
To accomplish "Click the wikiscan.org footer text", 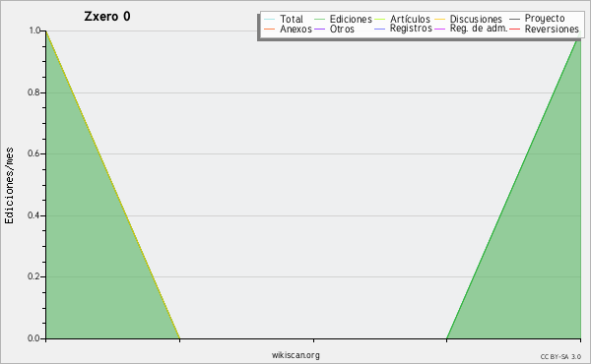I will (295, 355).
